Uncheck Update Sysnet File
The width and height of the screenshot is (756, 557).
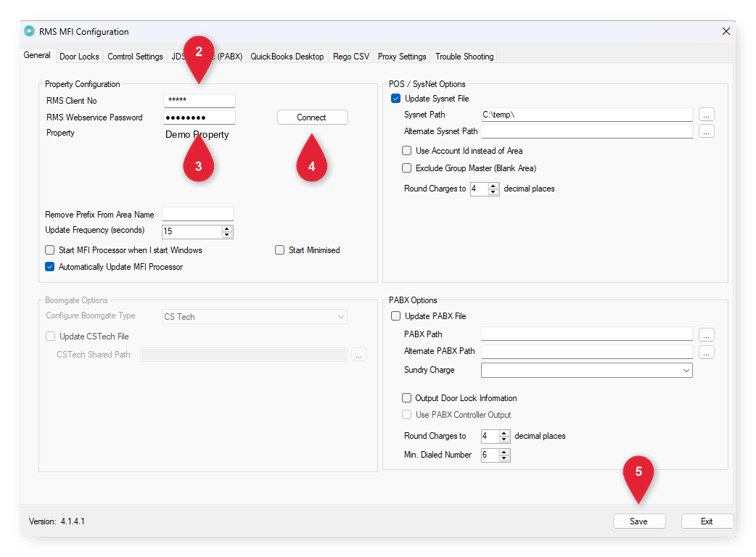point(396,99)
